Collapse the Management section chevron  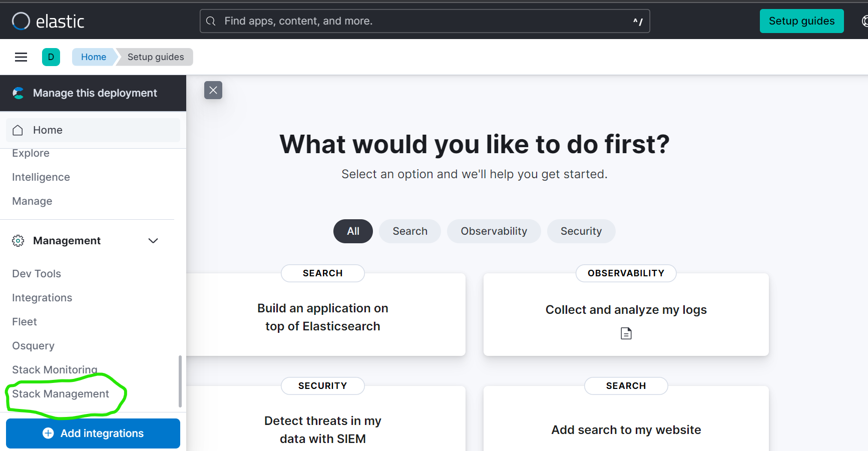[x=153, y=241]
